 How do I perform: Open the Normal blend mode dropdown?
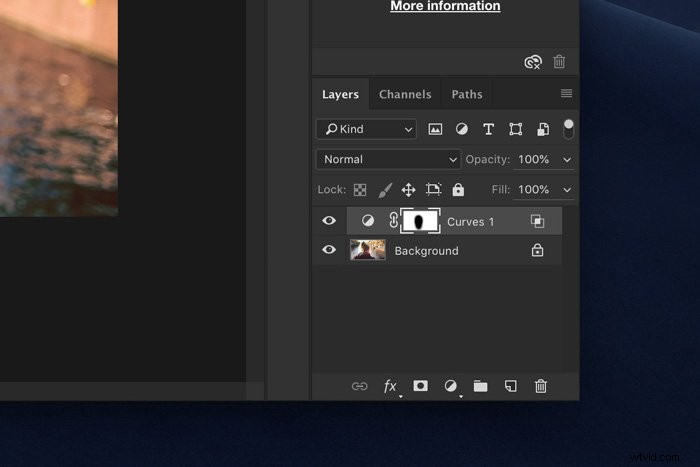pos(388,159)
